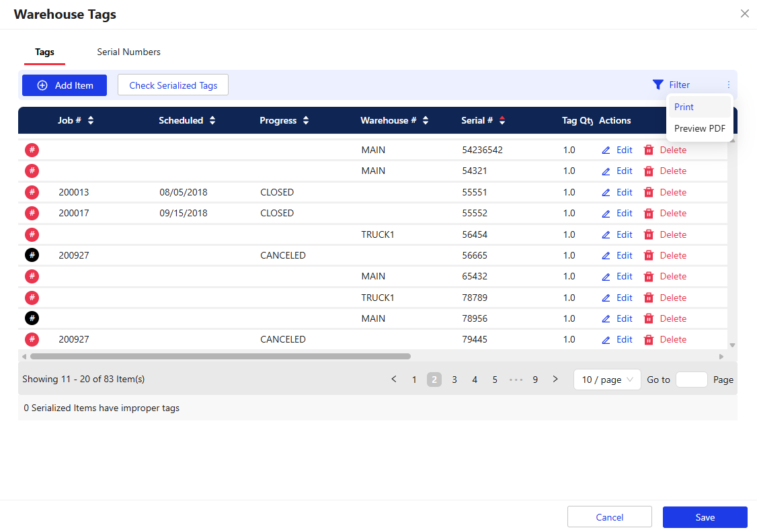Click the Add Item button
Screen dimensions: 757x532
(x=65, y=85)
